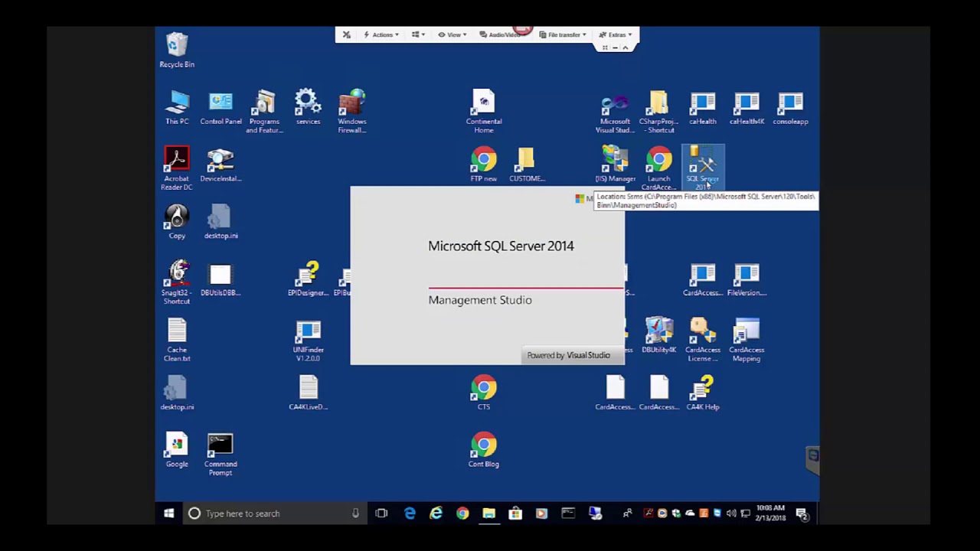This screenshot has width=980, height=551.
Task: Open Task View from the taskbar
Action: tap(381, 514)
